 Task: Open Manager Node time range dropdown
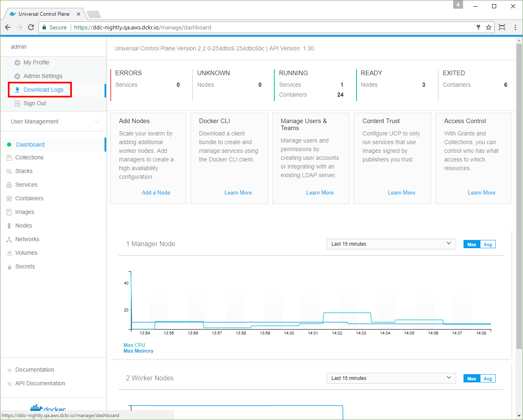pyautogui.click(x=391, y=244)
